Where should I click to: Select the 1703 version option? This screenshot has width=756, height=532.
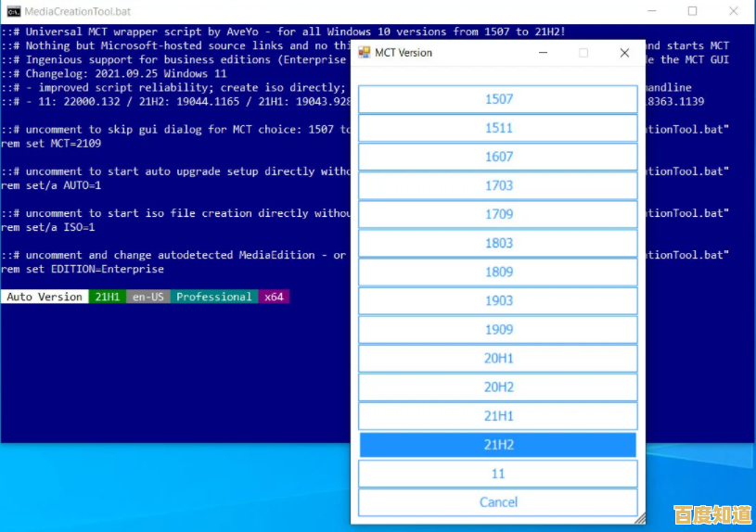pyautogui.click(x=498, y=185)
